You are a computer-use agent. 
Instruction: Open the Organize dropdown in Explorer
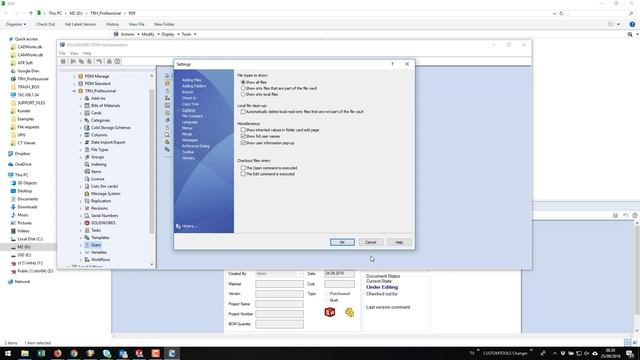click(x=16, y=24)
